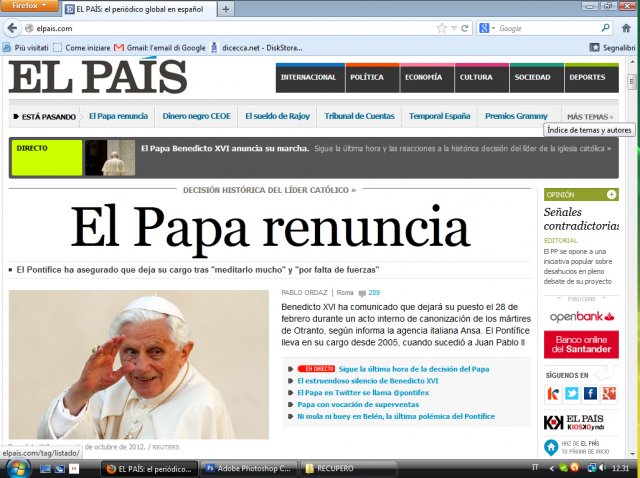Screen dimensions: 640x478
Task: Open 'Decisión histórica del líder católico' header
Action: (269, 190)
